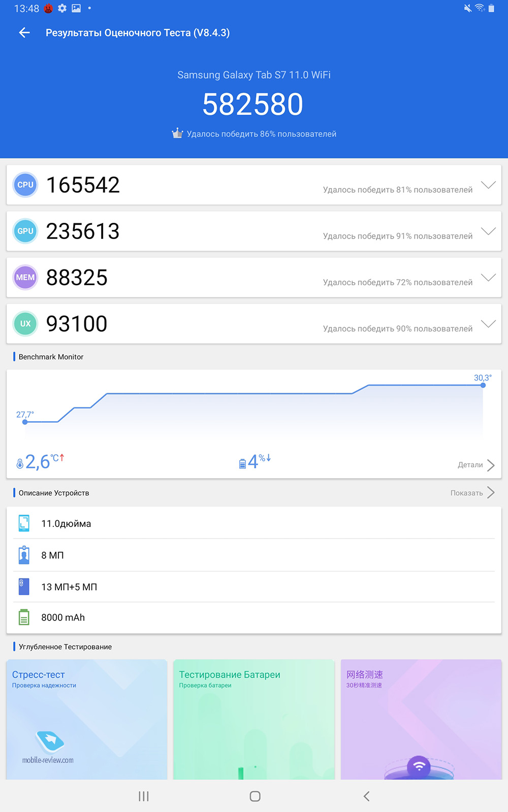
Task: Expand the UX score details
Action: tap(488, 324)
